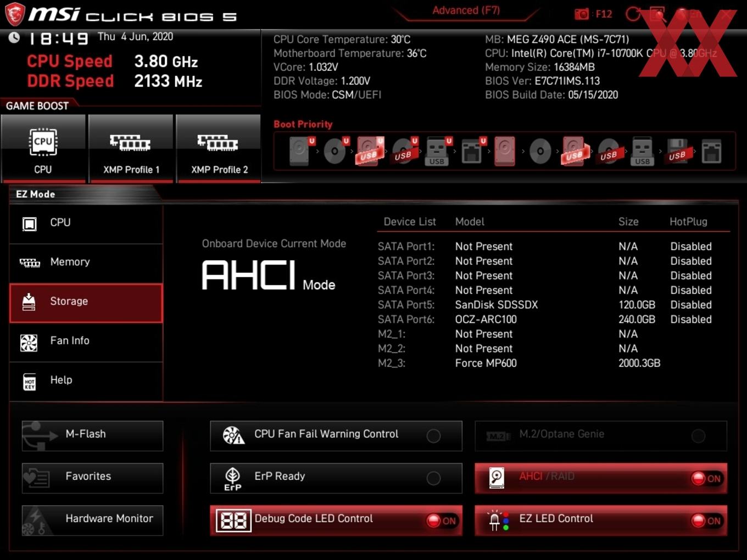Switch to Advanced (F7) mode
Image resolution: width=747 pixels, height=560 pixels.
click(466, 10)
